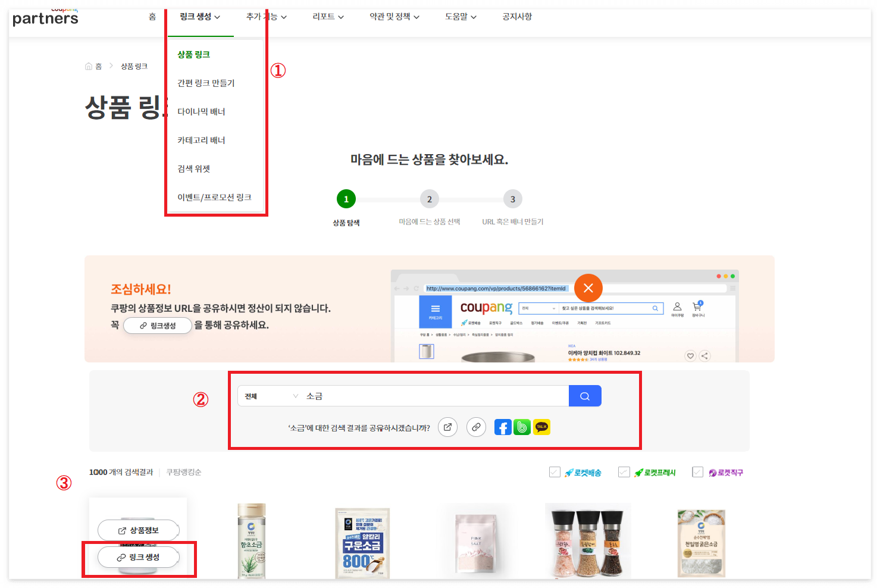The height and width of the screenshot is (588, 880).
Task: Click 상품정보 button on the first product
Action: pos(139,530)
